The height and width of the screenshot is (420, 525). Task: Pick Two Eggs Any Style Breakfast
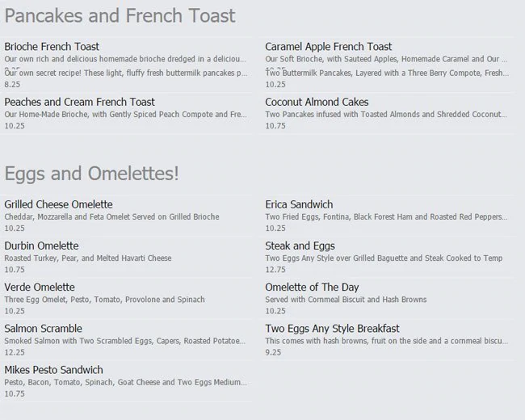pyautogui.click(x=332, y=329)
